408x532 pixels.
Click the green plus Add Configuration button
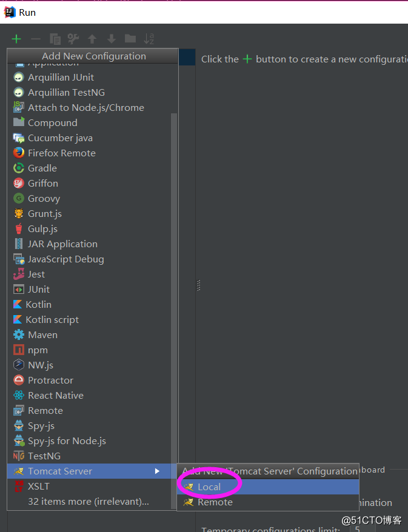pos(16,39)
